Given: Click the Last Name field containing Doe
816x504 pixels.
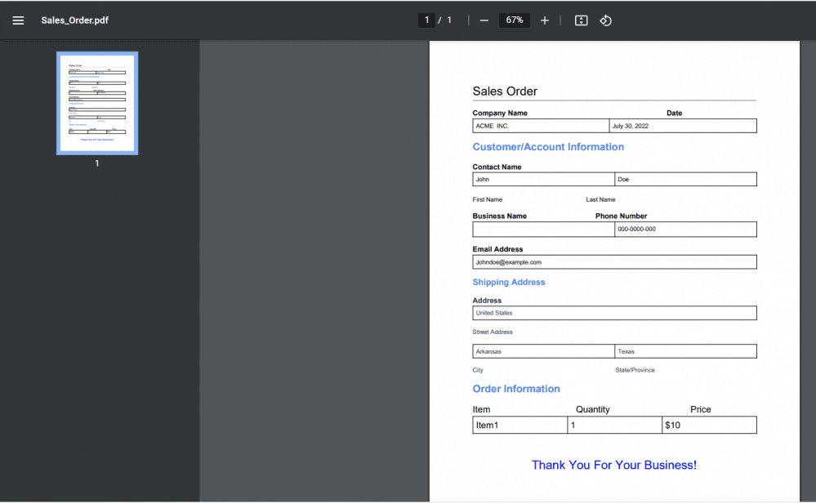Looking at the screenshot, I should coord(685,179).
